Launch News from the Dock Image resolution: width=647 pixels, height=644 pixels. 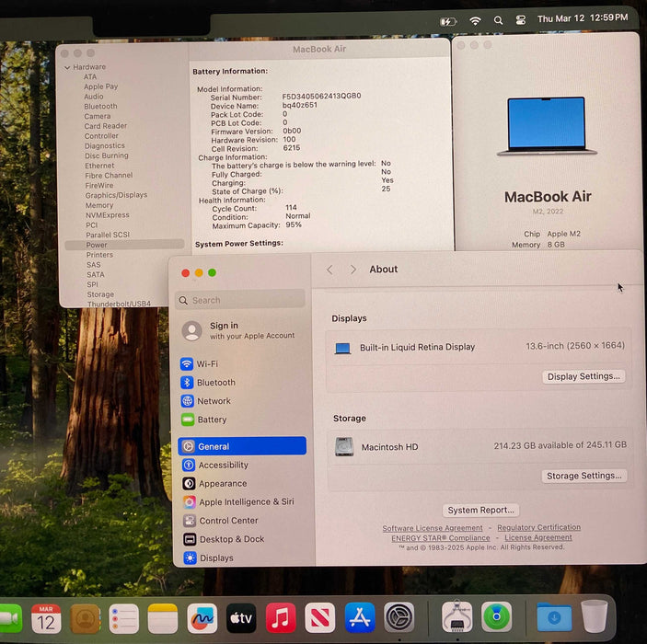(x=319, y=617)
